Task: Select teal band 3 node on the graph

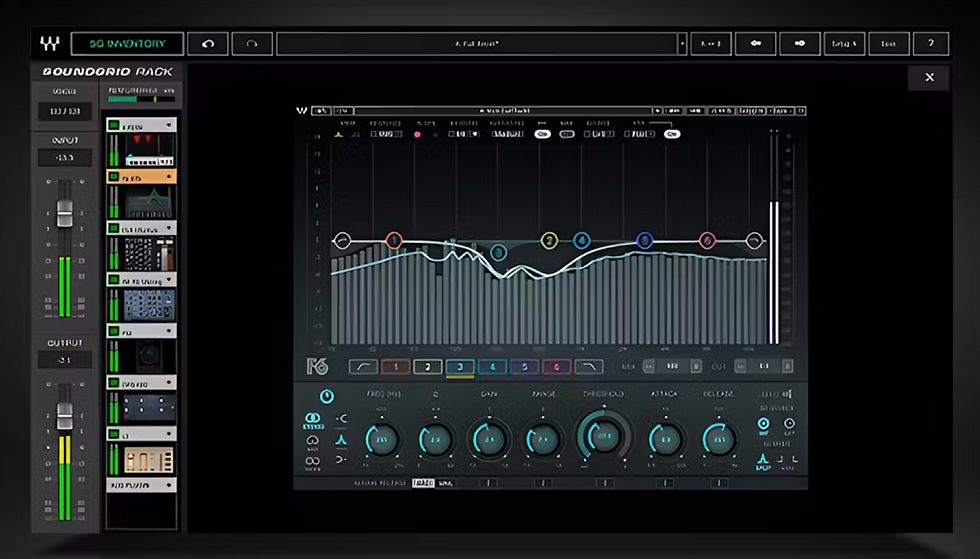Action: point(498,252)
